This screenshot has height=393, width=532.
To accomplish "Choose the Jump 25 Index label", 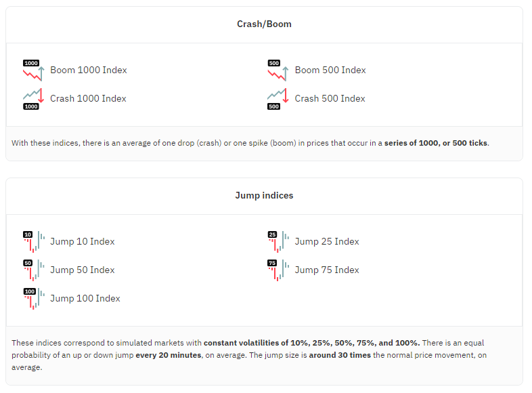I will [327, 241].
